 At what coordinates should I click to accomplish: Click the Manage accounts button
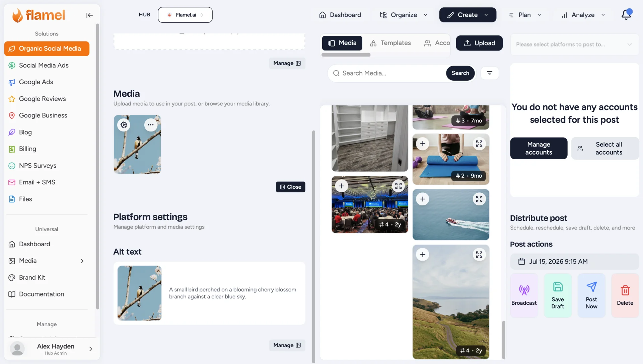539,148
